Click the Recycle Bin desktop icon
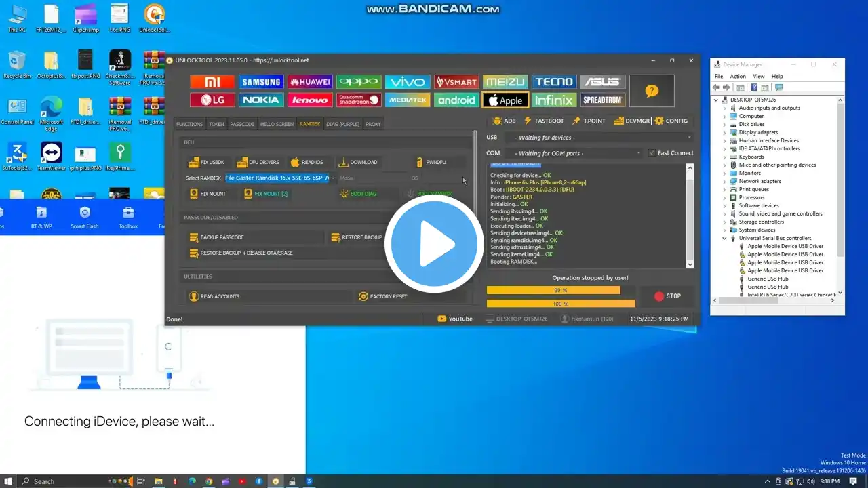868x488 pixels. pos(17,65)
